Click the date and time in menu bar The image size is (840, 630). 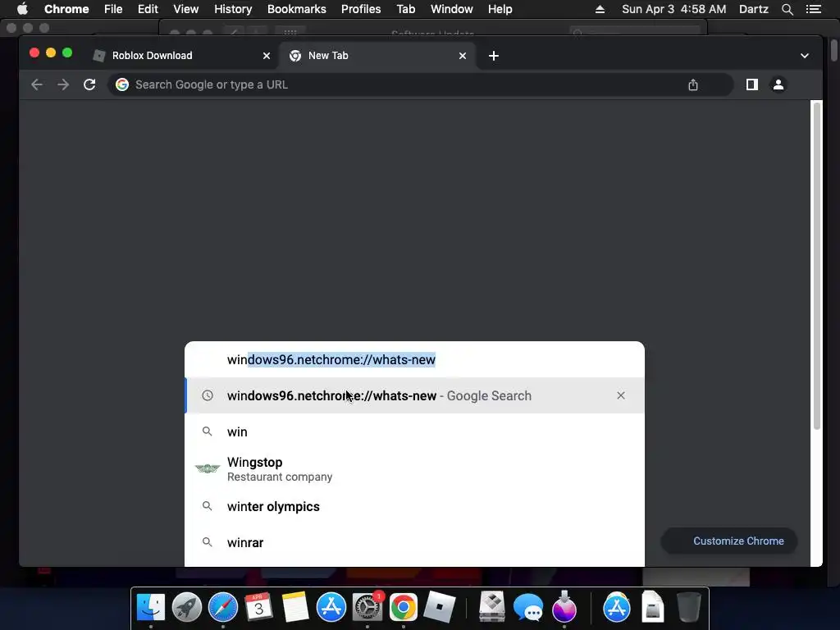(x=674, y=9)
